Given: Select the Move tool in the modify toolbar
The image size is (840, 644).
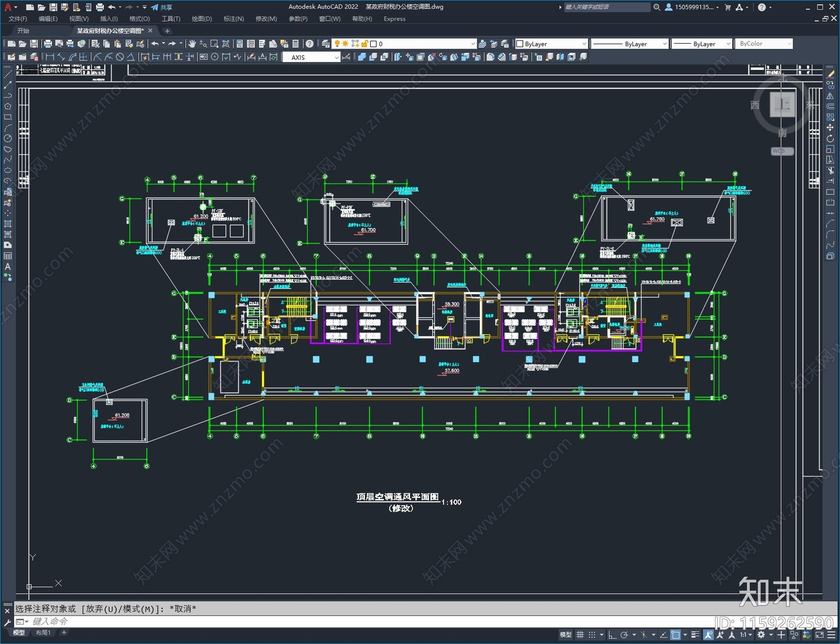Looking at the screenshot, I should tap(830, 128).
